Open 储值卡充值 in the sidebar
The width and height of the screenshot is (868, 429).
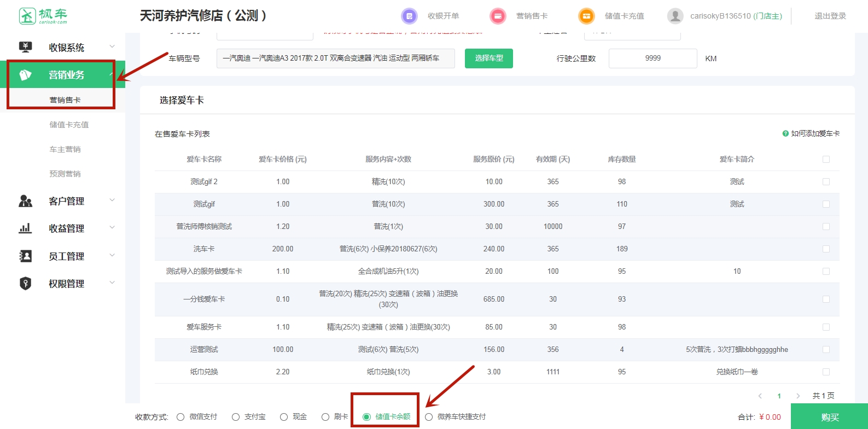(x=69, y=125)
